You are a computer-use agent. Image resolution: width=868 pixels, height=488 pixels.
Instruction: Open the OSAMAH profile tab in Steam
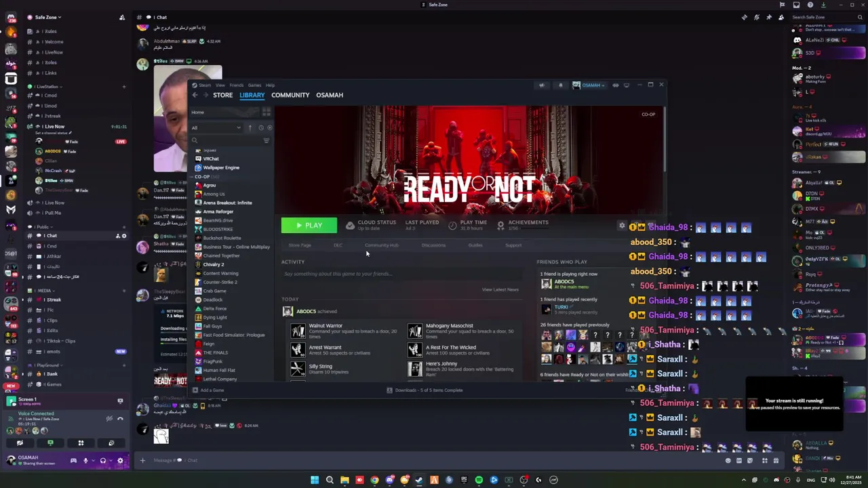[x=330, y=95]
